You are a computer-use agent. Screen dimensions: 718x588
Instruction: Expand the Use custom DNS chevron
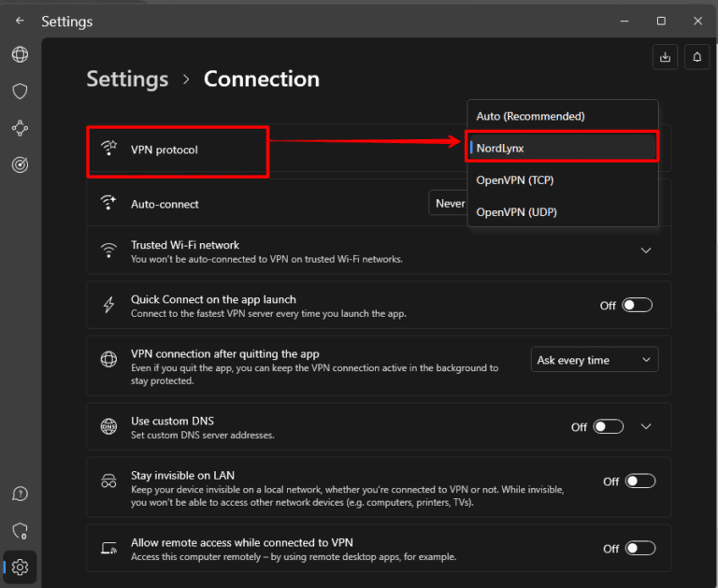click(x=645, y=427)
